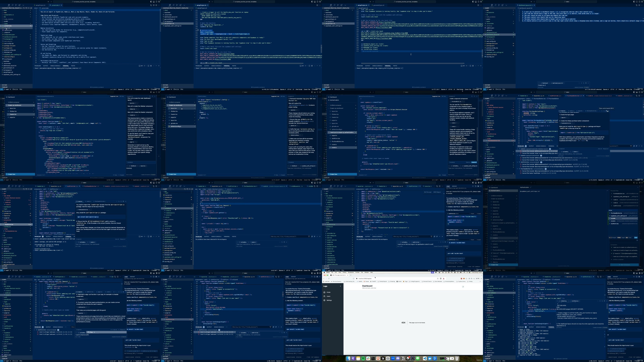Open the Help menu in Brave
Image resolution: width=644 pixels, height=362 pixels.
coord(372,272)
